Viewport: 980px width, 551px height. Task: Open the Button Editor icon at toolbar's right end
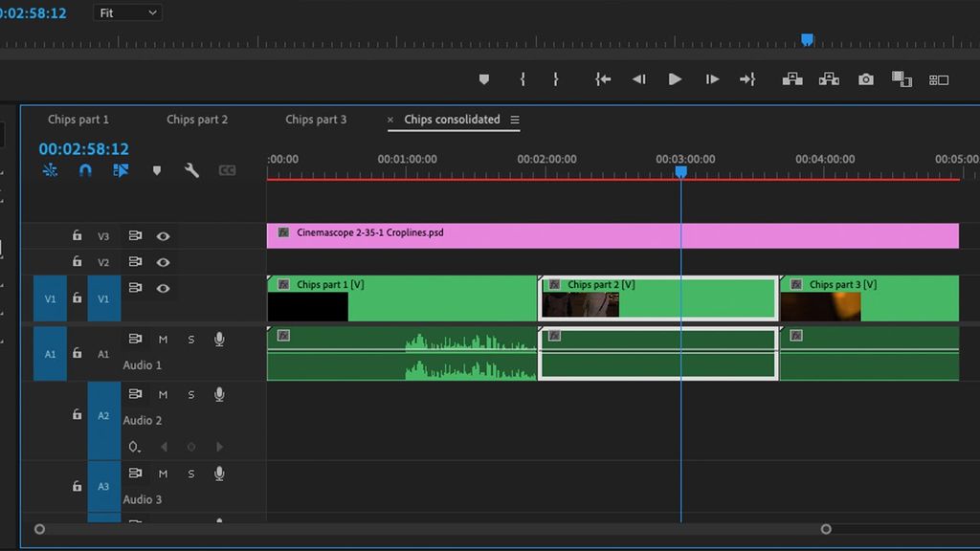pos(939,79)
